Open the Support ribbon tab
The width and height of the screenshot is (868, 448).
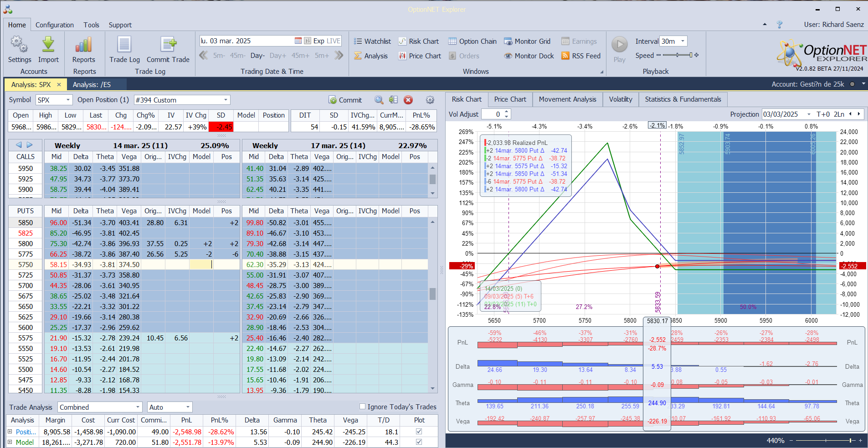point(120,25)
